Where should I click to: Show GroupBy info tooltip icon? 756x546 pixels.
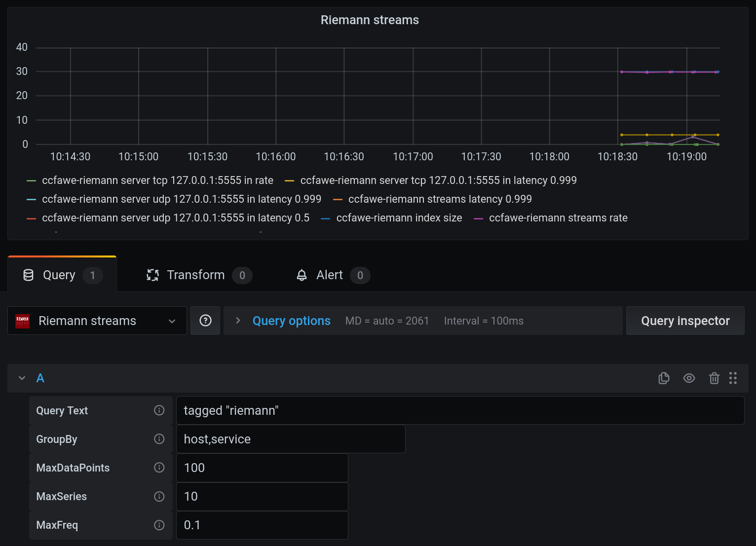pos(159,439)
